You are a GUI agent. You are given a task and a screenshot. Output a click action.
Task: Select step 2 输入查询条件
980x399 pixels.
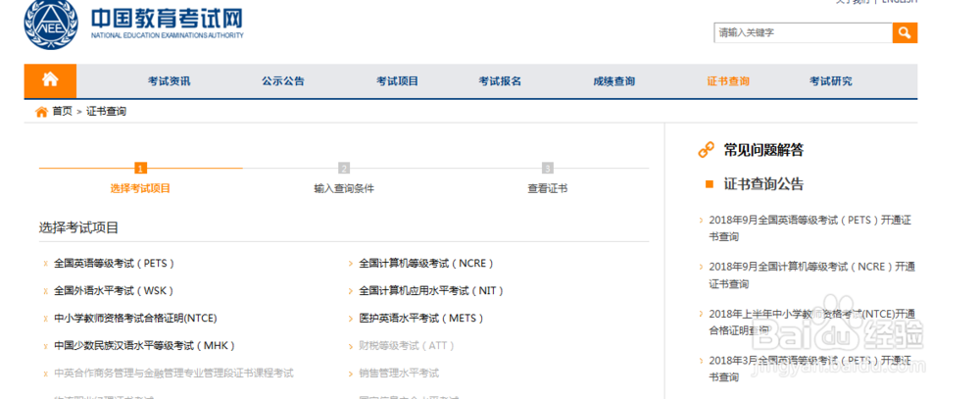click(344, 188)
